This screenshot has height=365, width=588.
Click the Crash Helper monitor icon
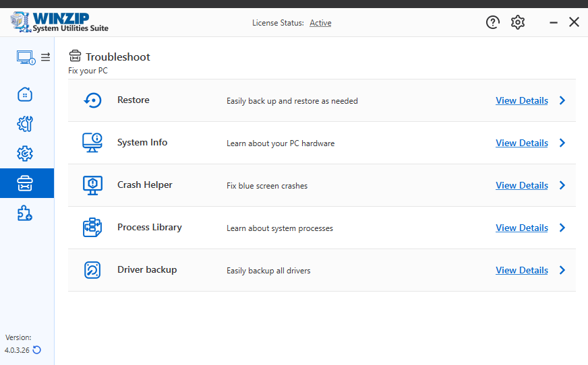[x=92, y=185]
